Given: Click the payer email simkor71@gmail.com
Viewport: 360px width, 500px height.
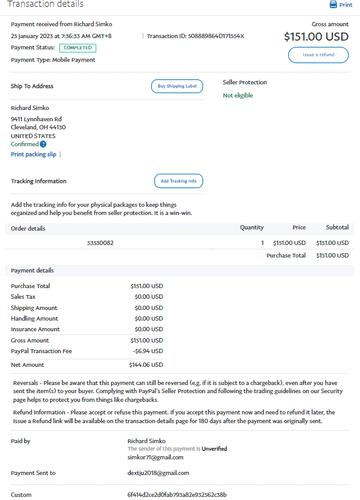Looking at the screenshot, I should pyautogui.click(x=155, y=457).
